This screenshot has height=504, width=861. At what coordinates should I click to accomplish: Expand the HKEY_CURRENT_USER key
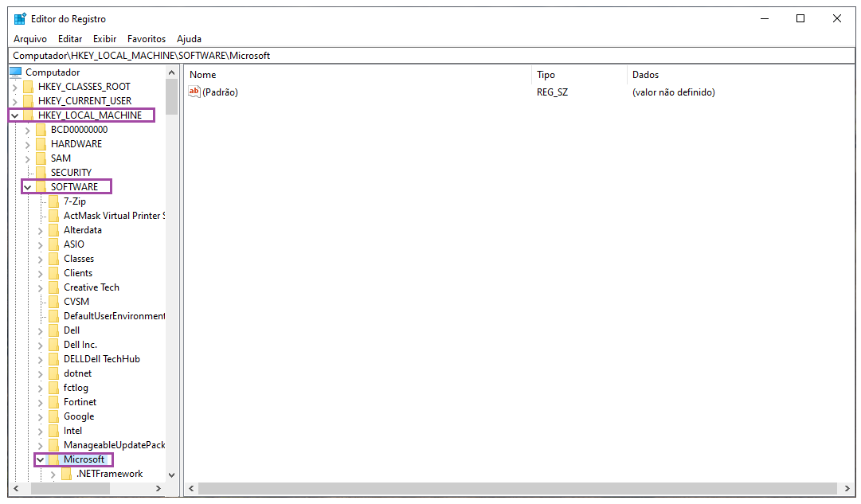tap(15, 101)
